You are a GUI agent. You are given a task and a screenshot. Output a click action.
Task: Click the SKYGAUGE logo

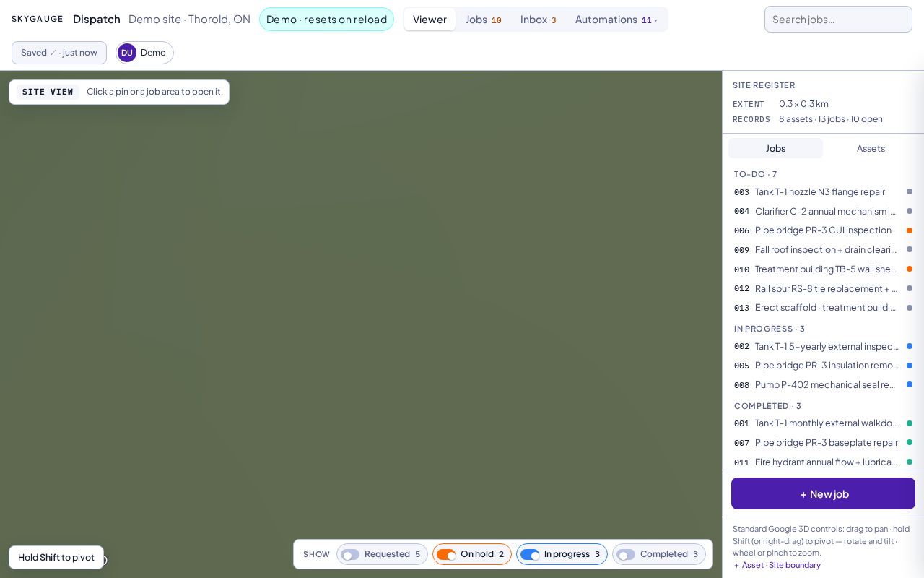(38, 20)
